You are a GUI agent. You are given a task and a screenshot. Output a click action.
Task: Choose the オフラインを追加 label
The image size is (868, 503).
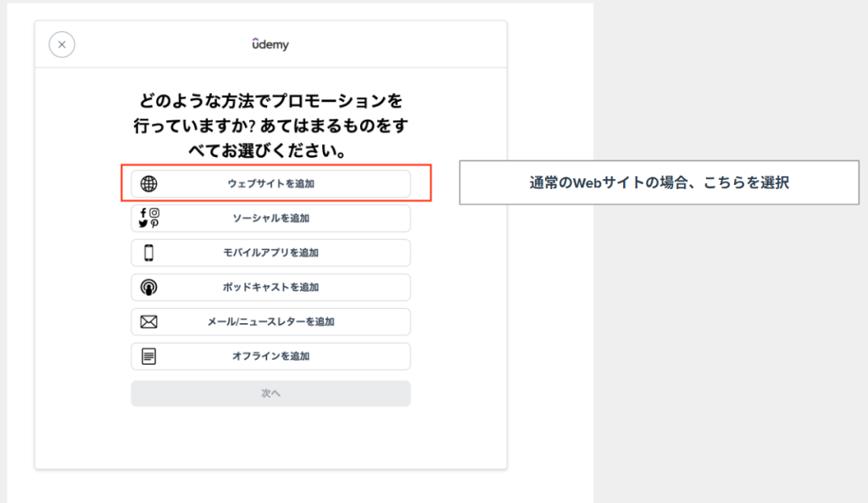[270, 356]
